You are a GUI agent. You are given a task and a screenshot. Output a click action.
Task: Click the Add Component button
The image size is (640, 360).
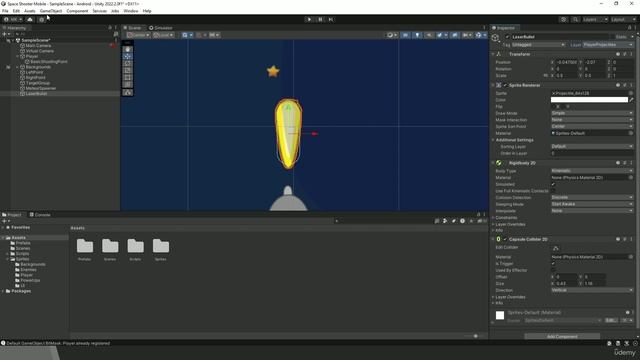click(x=562, y=337)
